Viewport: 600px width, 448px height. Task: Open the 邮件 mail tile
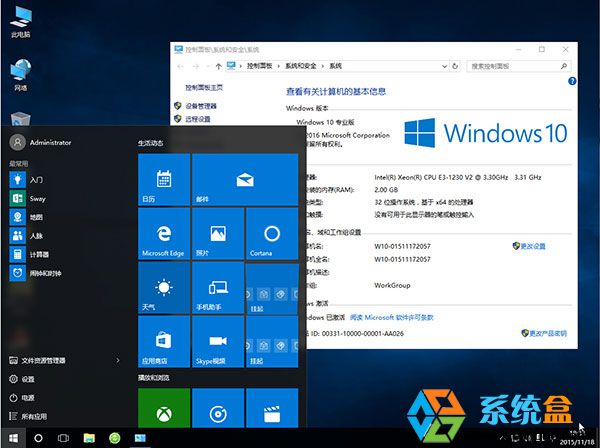coord(245,179)
